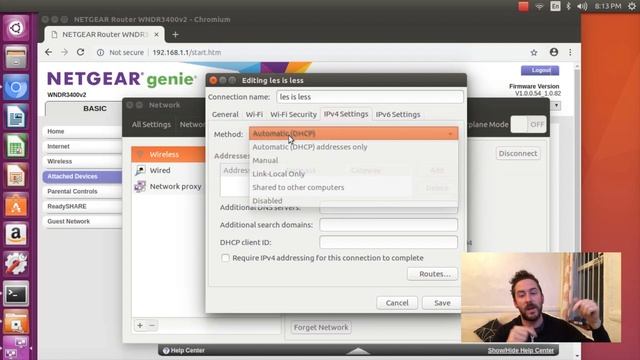Toggle Airplane Mode switch off/on
Viewport: 640px width, 360px height.
click(x=528, y=124)
